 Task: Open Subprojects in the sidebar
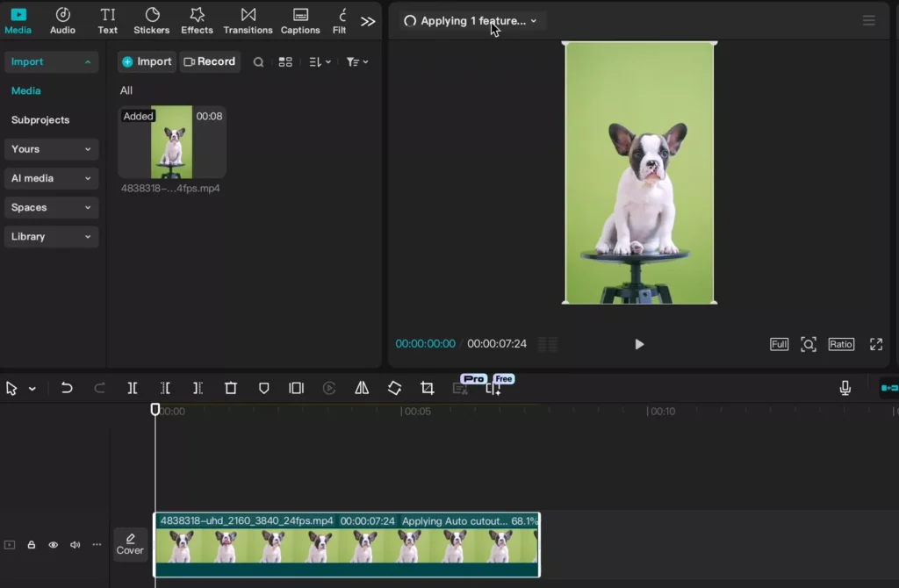tap(40, 119)
